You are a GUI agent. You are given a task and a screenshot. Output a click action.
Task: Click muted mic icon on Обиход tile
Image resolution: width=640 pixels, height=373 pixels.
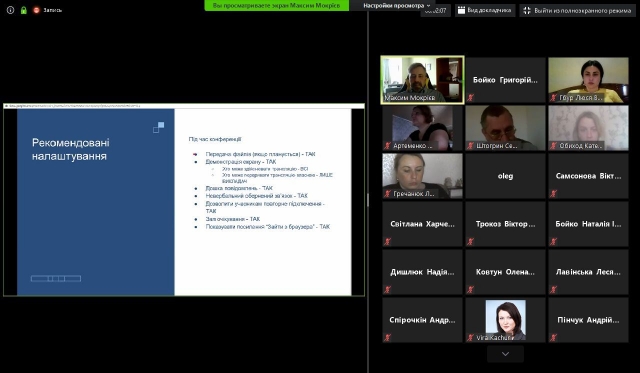point(553,145)
